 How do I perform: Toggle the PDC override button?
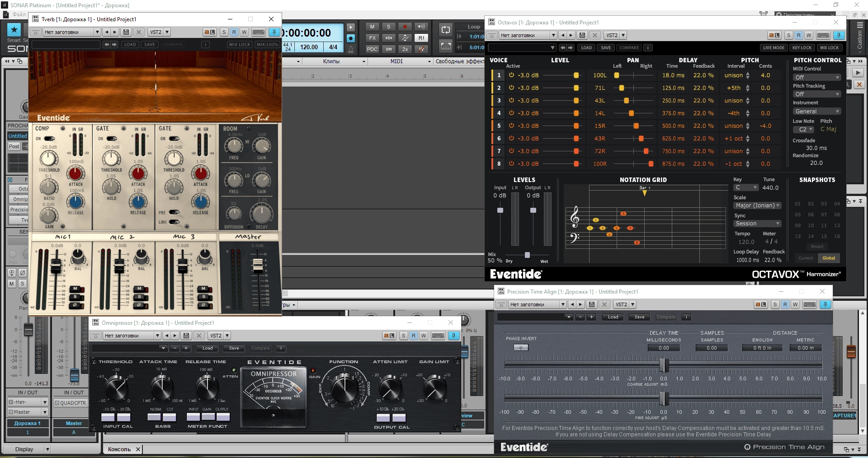point(372,49)
